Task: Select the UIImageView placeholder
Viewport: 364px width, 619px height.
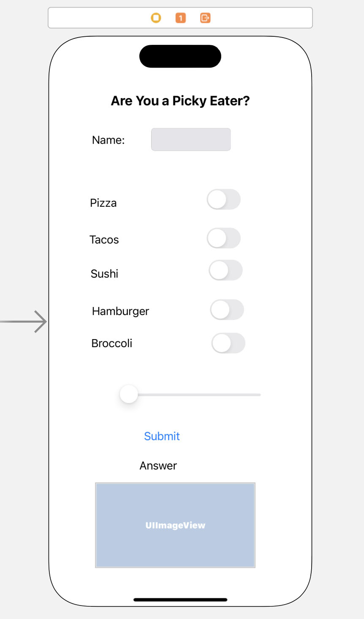Action: (x=175, y=525)
